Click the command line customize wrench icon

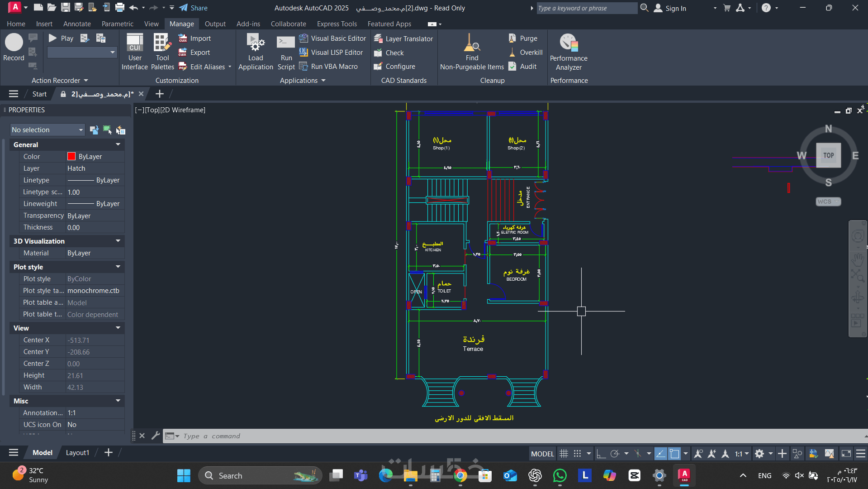coord(155,436)
